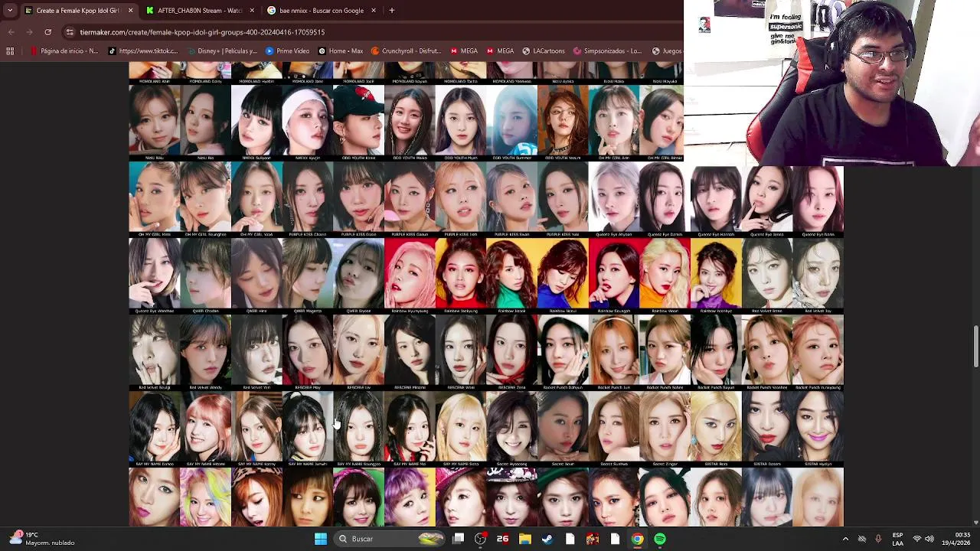Open Spotify from the taskbar
Image resolution: width=980 pixels, height=551 pixels.
pyautogui.click(x=660, y=539)
